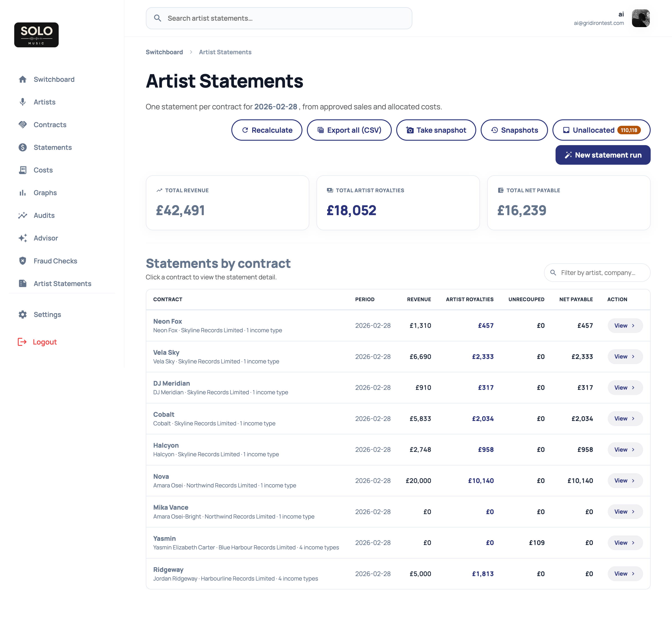Click the Yasmin unrecouped £109 value

(537, 543)
